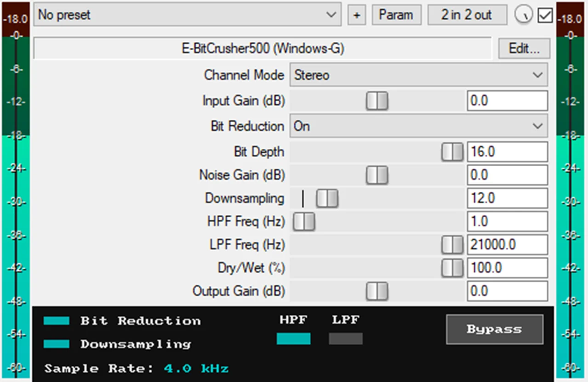Click the LPF Freq slider handle
The height and width of the screenshot is (382, 588).
452,245
